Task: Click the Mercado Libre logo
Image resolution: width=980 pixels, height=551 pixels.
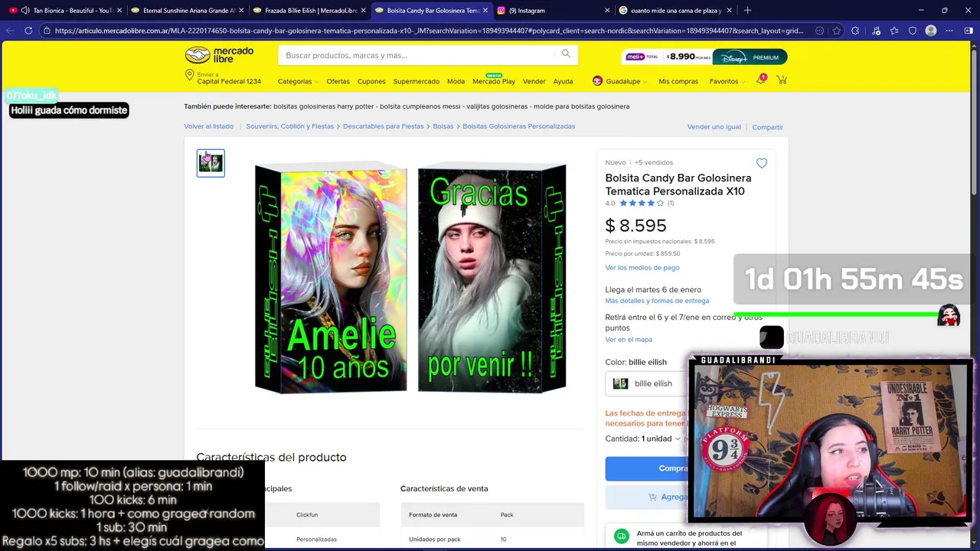Action: pyautogui.click(x=219, y=55)
